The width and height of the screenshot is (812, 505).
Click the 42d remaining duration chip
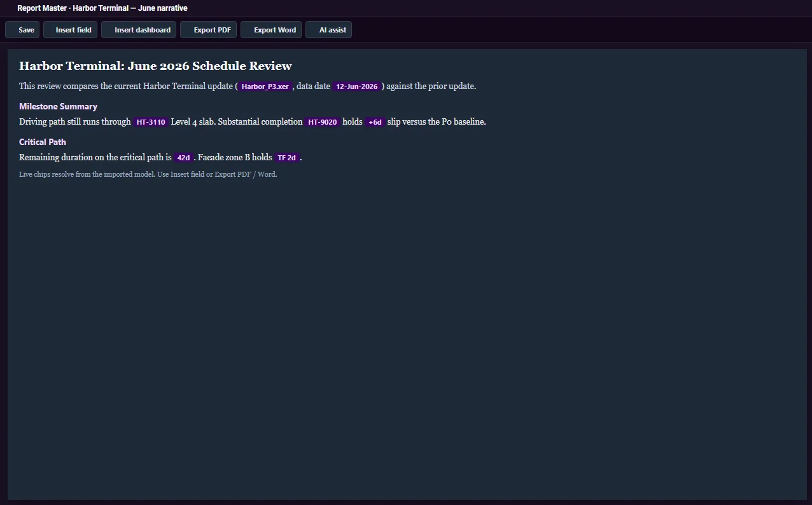coord(183,158)
